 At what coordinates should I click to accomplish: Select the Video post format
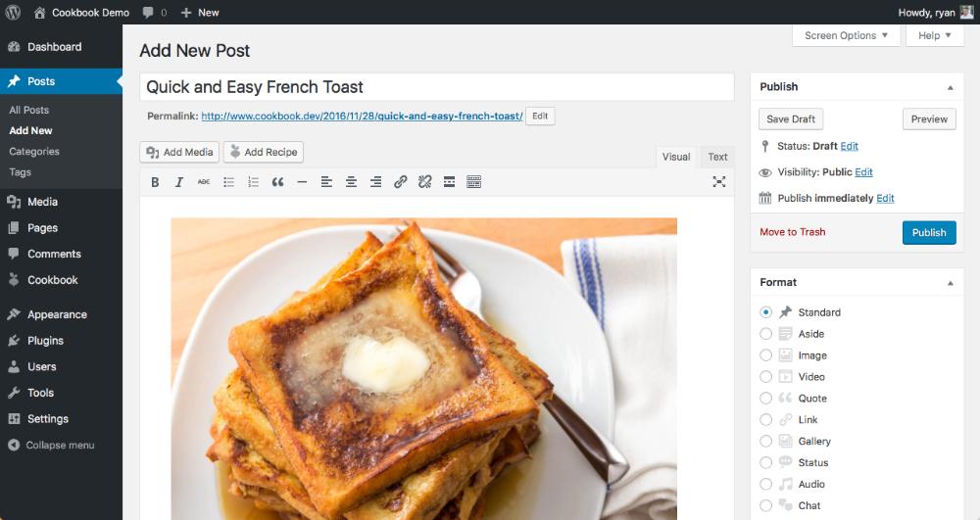point(765,377)
